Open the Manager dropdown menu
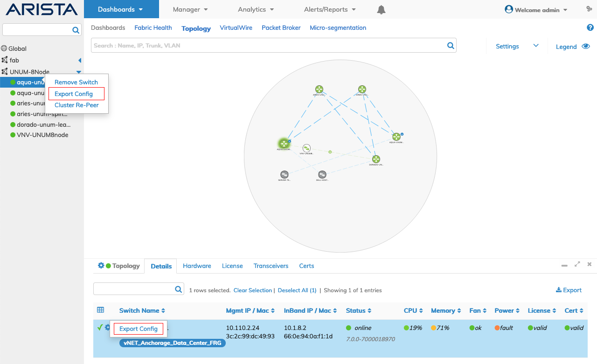This screenshot has height=364, width=597. pyautogui.click(x=190, y=9)
